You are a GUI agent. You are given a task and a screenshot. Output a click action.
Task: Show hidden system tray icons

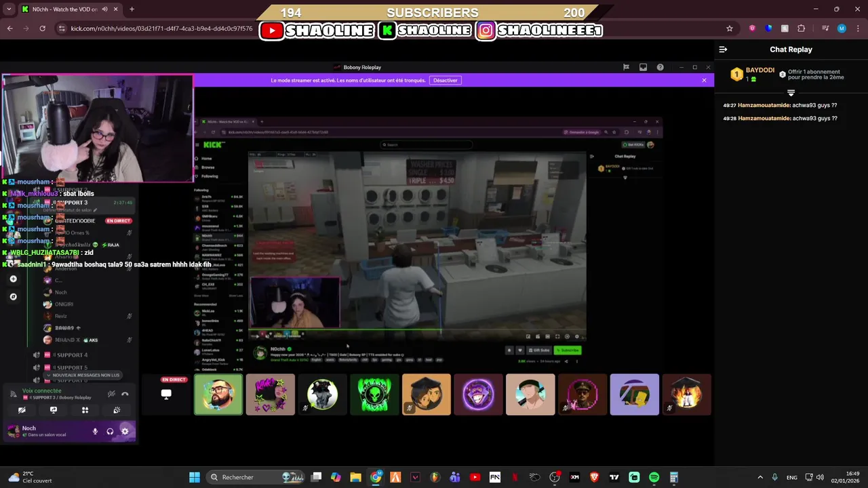coord(760,477)
